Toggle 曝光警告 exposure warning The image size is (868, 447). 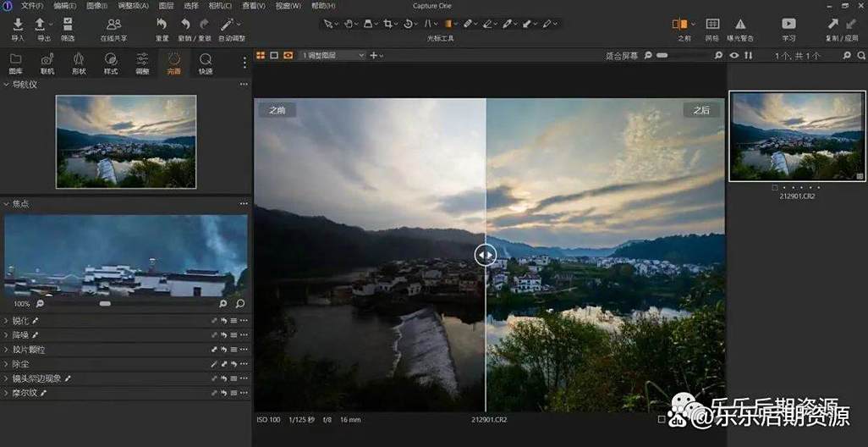coord(739,25)
